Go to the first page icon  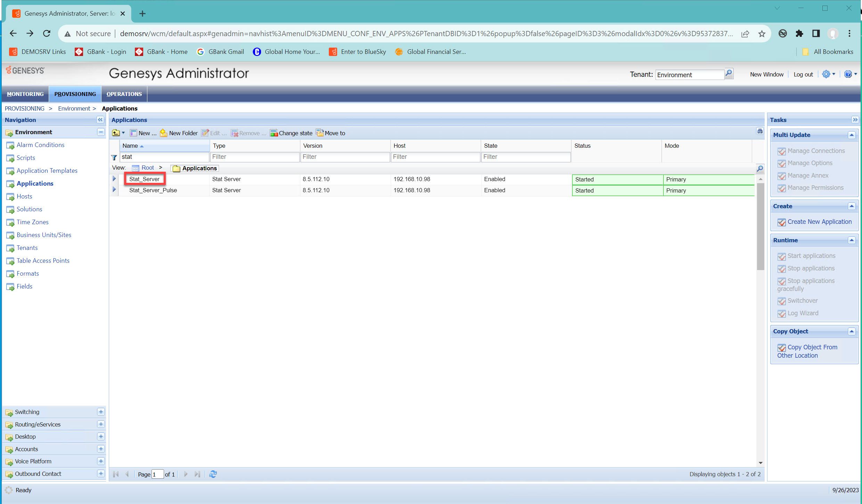(116, 474)
